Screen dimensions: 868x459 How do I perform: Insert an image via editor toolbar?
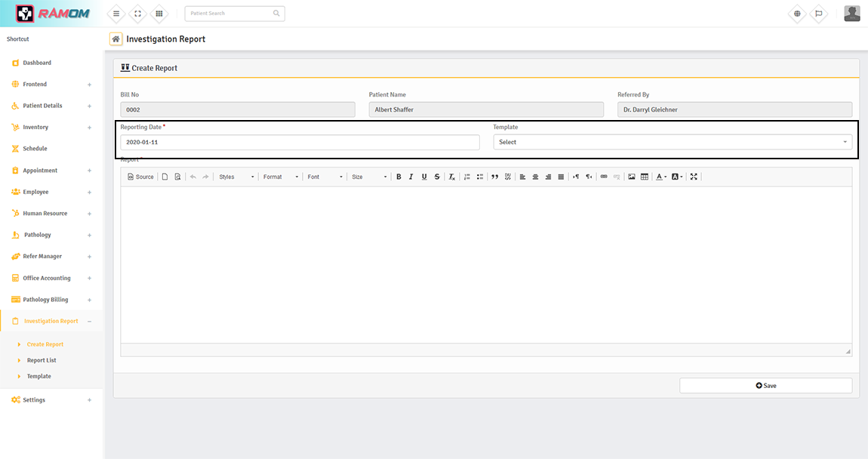(x=632, y=177)
